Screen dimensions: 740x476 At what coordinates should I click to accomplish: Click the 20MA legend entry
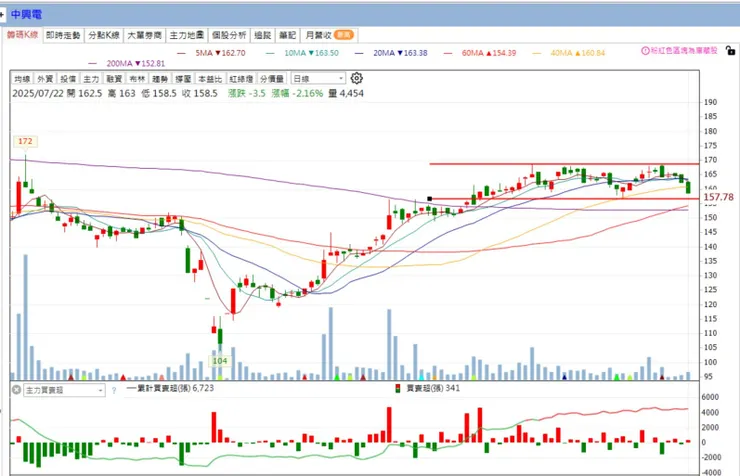click(391, 53)
